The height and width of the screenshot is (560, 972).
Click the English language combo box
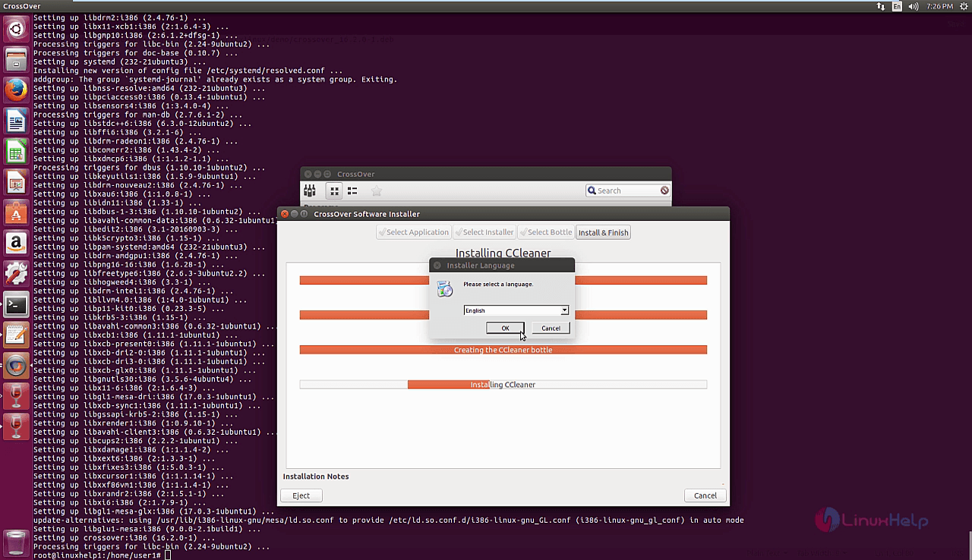click(x=512, y=310)
